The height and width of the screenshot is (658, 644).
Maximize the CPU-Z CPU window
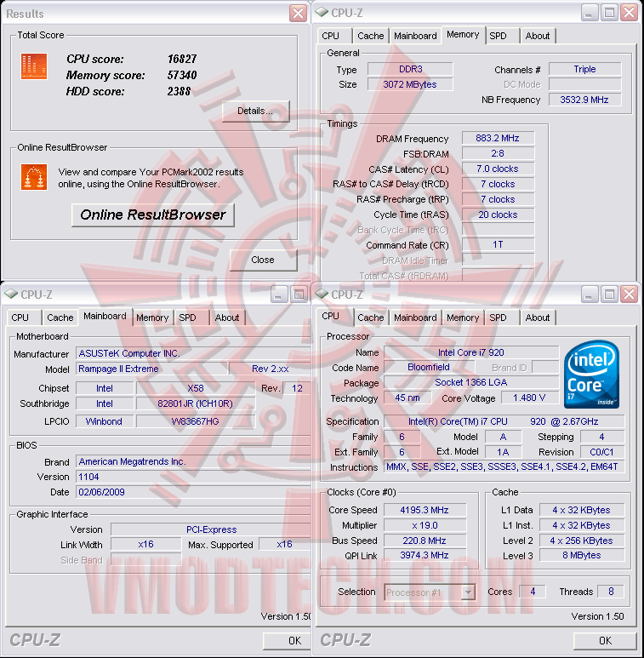coord(609,295)
